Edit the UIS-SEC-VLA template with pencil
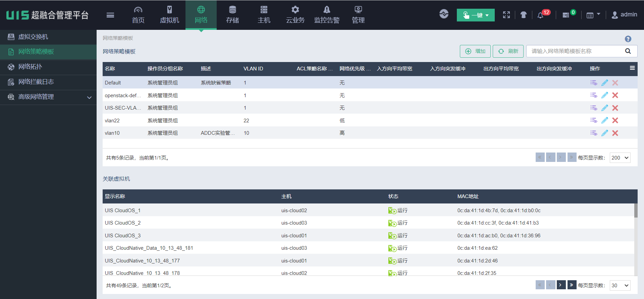644x299 pixels. point(604,108)
